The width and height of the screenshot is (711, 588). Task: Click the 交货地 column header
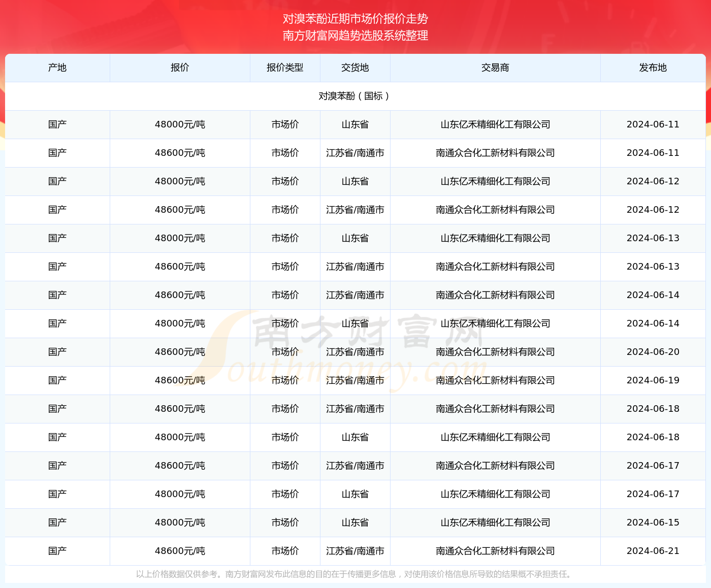pos(355,68)
